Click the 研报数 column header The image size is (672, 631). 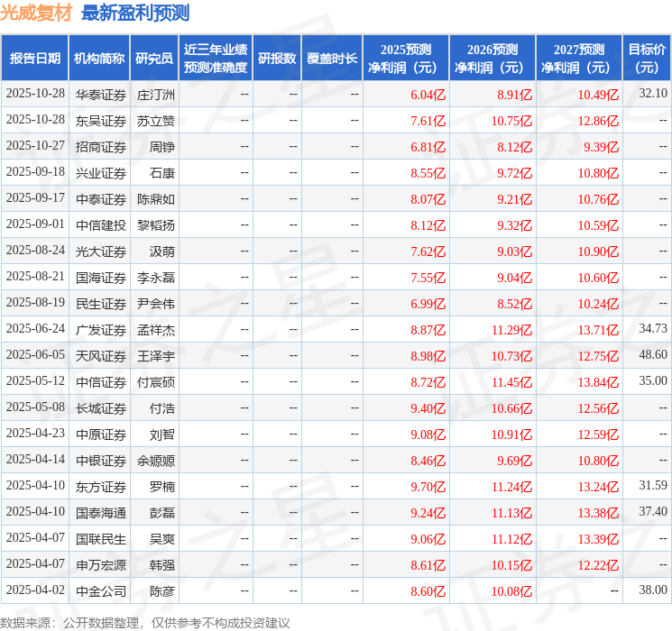tap(277, 58)
